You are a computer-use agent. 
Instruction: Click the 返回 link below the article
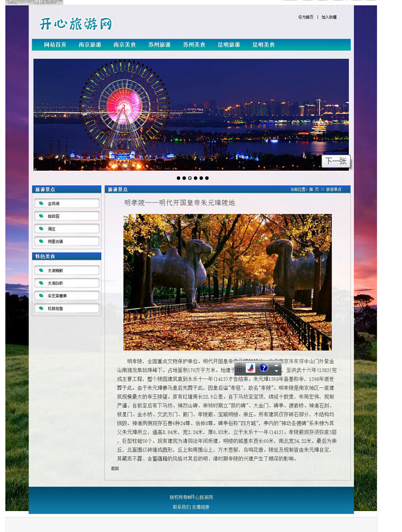tap(115, 468)
